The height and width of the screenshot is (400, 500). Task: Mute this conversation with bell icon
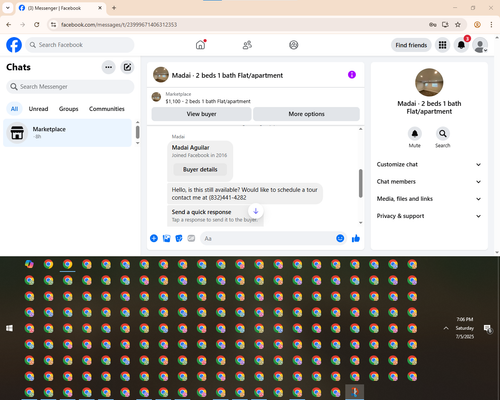pyautogui.click(x=414, y=134)
